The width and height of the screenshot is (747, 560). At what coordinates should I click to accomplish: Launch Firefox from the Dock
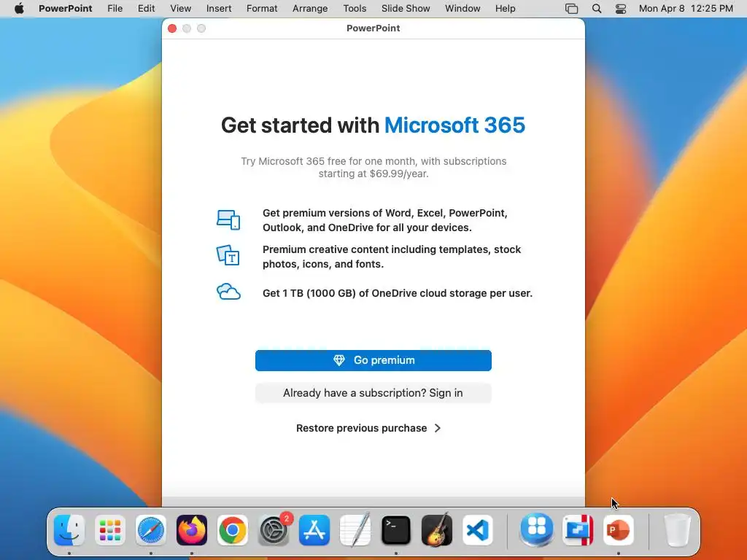[x=192, y=530]
